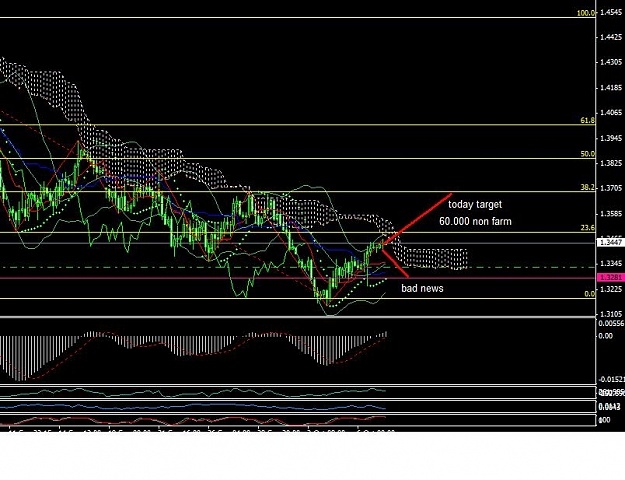Viewport: 625px width, 480px height.
Task: Click the 38.2 Fibonacci level label
Action: tap(588, 187)
